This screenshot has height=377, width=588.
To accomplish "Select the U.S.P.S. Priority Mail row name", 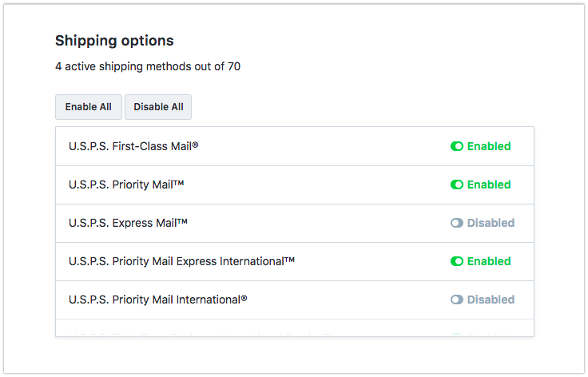I will coord(127,185).
